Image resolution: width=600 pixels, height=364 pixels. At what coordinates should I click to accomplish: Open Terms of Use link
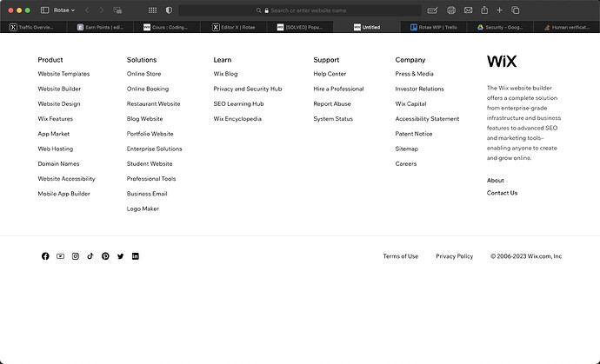tap(400, 256)
